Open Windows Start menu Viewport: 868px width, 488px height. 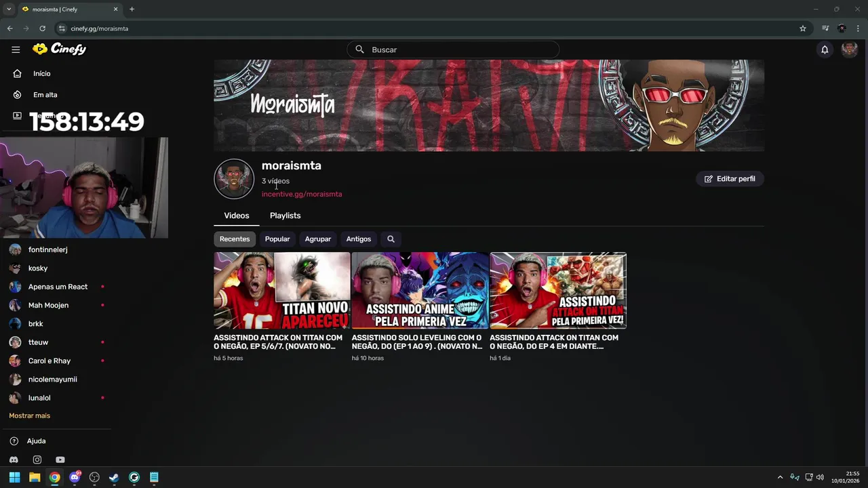14,477
